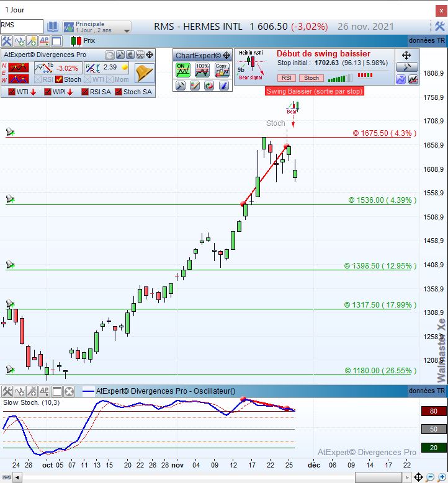Click the horizontal scrollbar thumb
The width and height of the screenshot is (448, 483).
pyautogui.click(x=379, y=478)
